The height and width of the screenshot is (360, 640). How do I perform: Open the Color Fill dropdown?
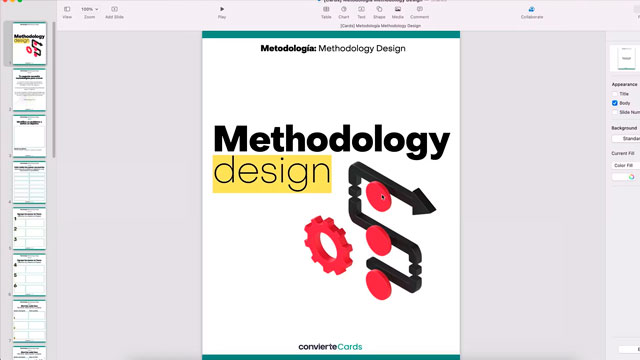click(625, 165)
